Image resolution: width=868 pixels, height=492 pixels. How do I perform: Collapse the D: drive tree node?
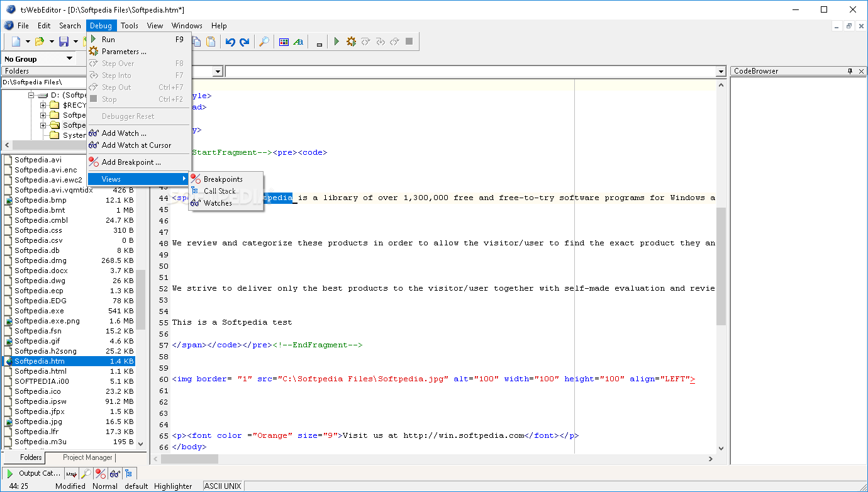click(x=31, y=95)
